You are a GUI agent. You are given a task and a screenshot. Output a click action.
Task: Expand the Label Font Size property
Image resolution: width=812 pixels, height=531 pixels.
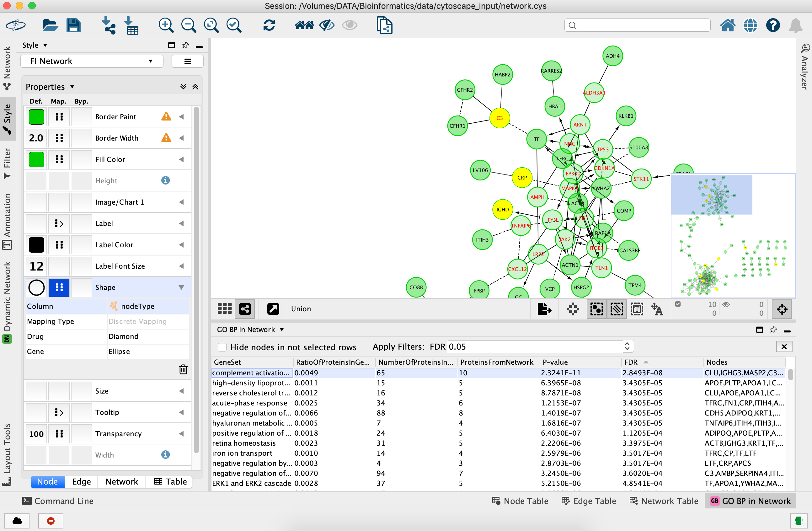click(181, 266)
